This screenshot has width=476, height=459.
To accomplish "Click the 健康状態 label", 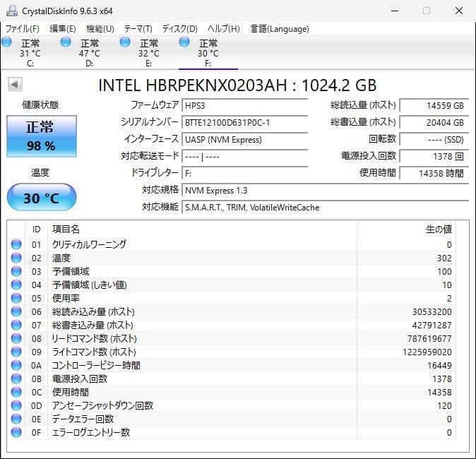I will pyautogui.click(x=40, y=105).
